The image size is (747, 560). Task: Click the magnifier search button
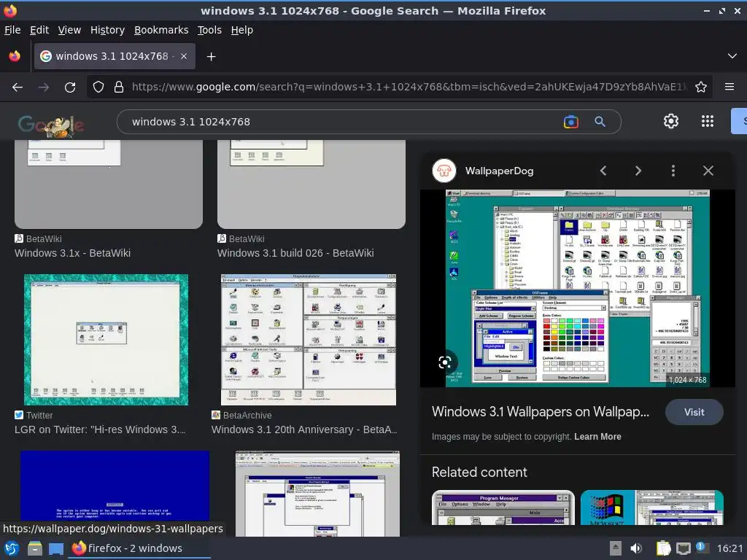click(x=600, y=122)
